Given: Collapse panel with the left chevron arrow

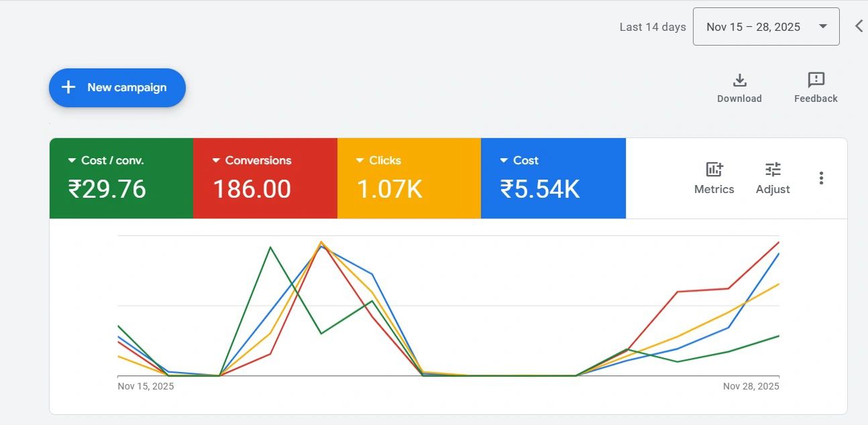Looking at the screenshot, I should point(859,26).
